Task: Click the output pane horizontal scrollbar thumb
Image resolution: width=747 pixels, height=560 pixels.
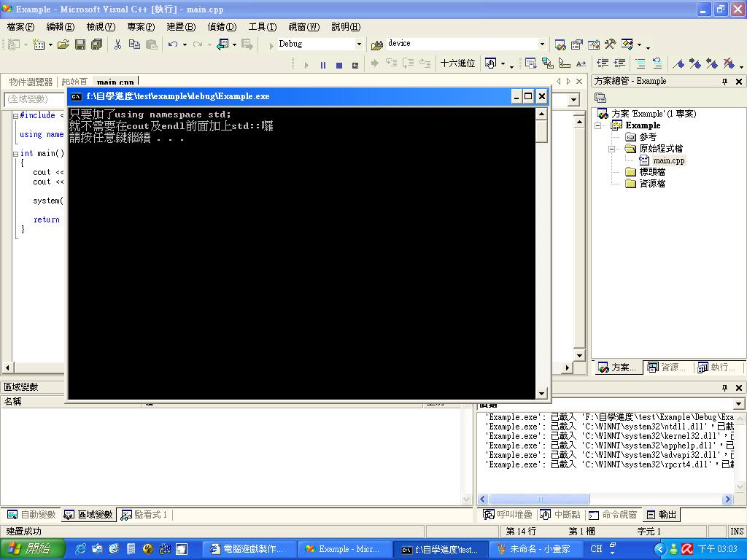Action: tap(539, 499)
